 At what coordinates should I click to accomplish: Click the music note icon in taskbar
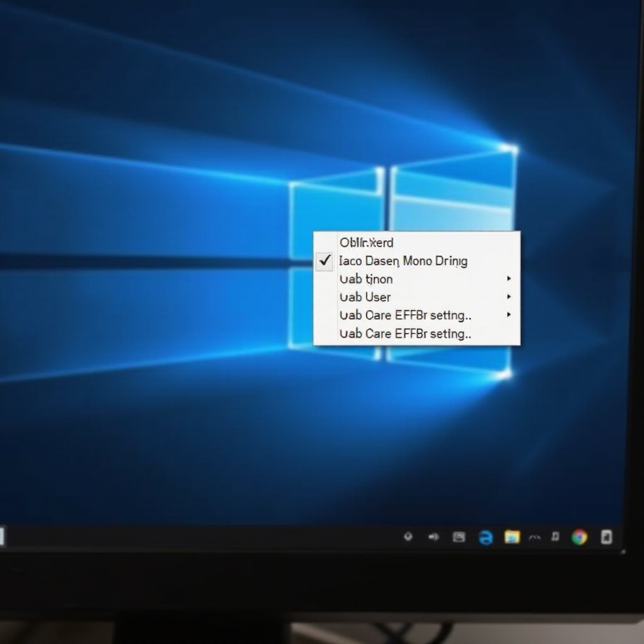point(555,536)
